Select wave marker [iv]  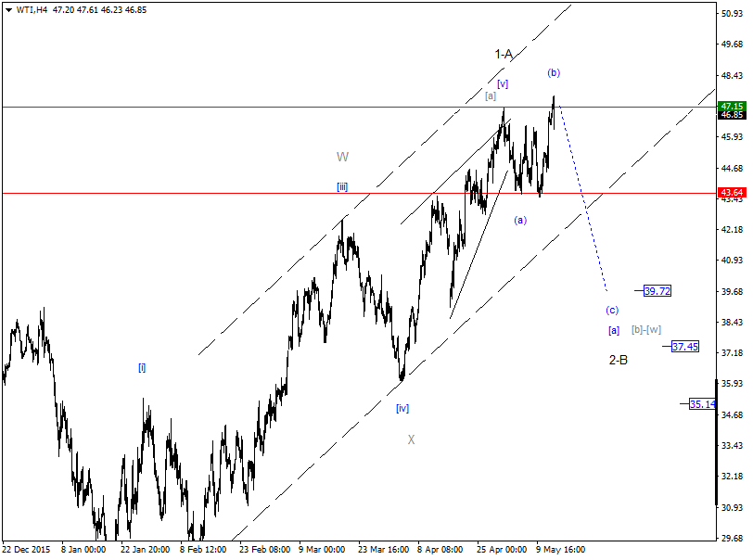402,407
